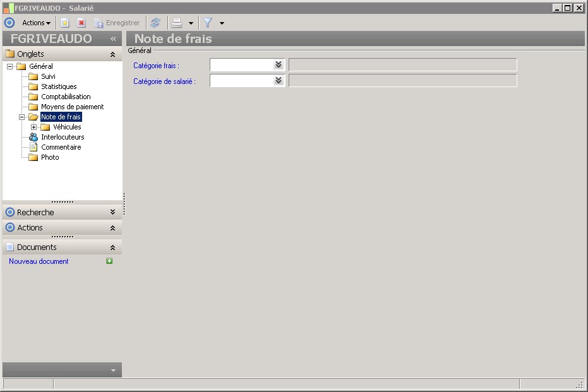The width and height of the screenshot is (588, 392).
Task: Open Interlocuteurs in the tree
Action: point(63,137)
